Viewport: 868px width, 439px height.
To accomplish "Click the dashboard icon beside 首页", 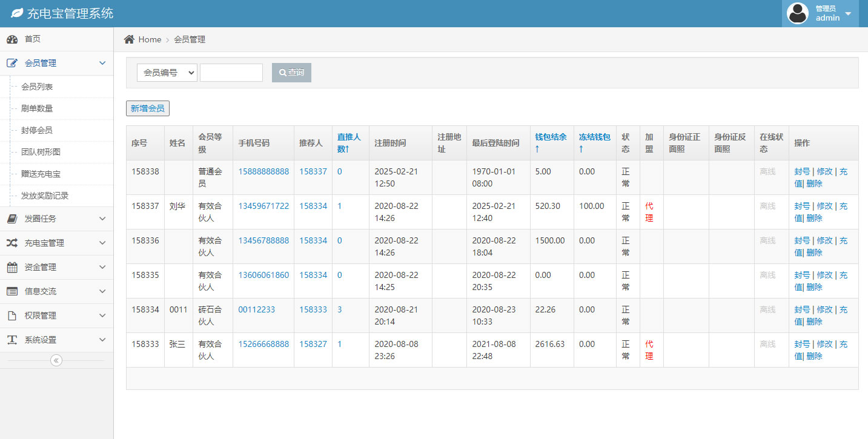I will click(x=12, y=39).
